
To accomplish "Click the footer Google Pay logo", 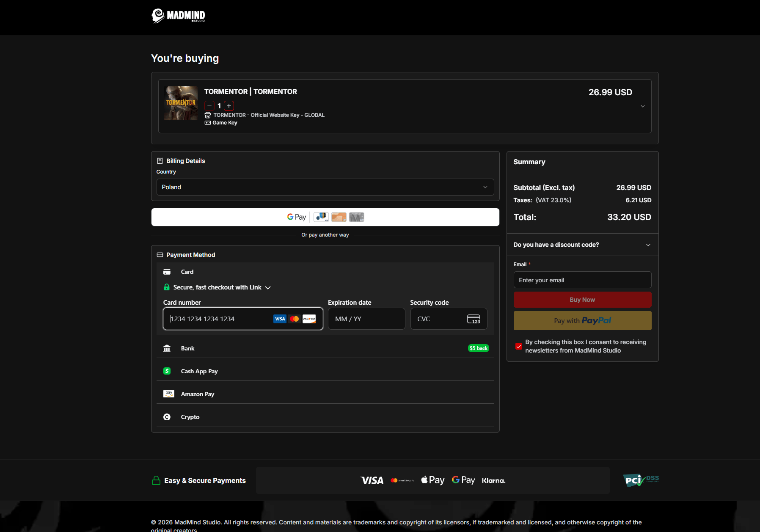I will pos(463,480).
